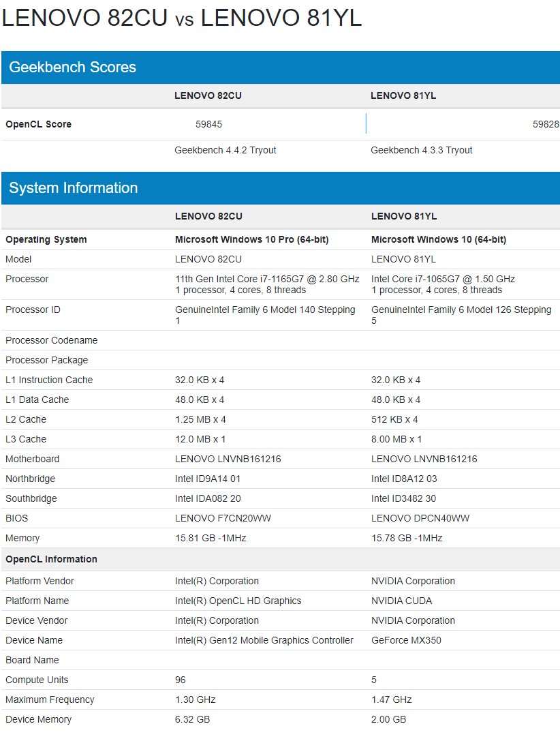The width and height of the screenshot is (560, 739).
Task: Click the 'Board Name' row label
Action: 33,661
